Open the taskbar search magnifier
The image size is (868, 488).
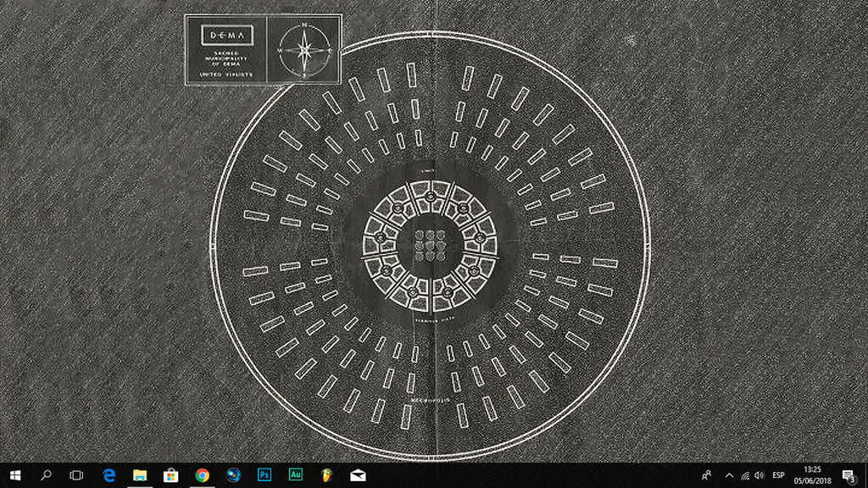(x=46, y=475)
